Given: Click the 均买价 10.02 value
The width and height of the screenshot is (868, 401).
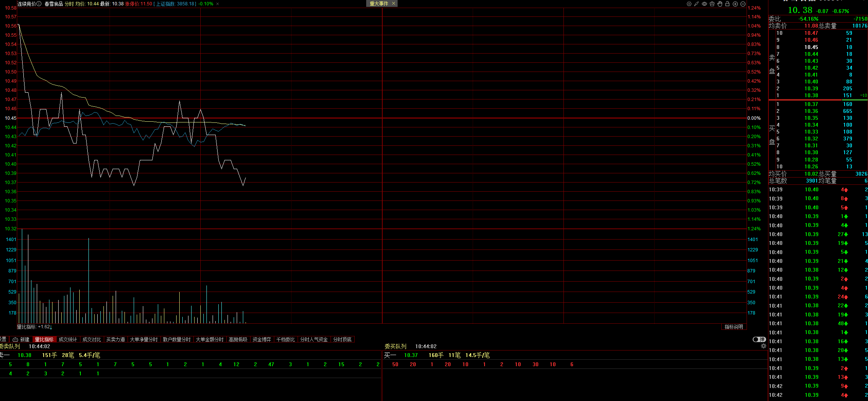Looking at the screenshot, I should pos(811,174).
